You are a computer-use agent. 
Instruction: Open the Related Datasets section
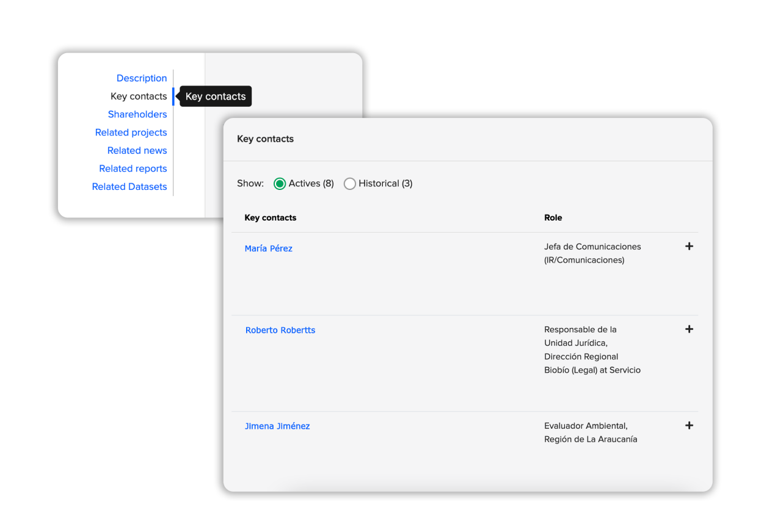[x=129, y=186]
